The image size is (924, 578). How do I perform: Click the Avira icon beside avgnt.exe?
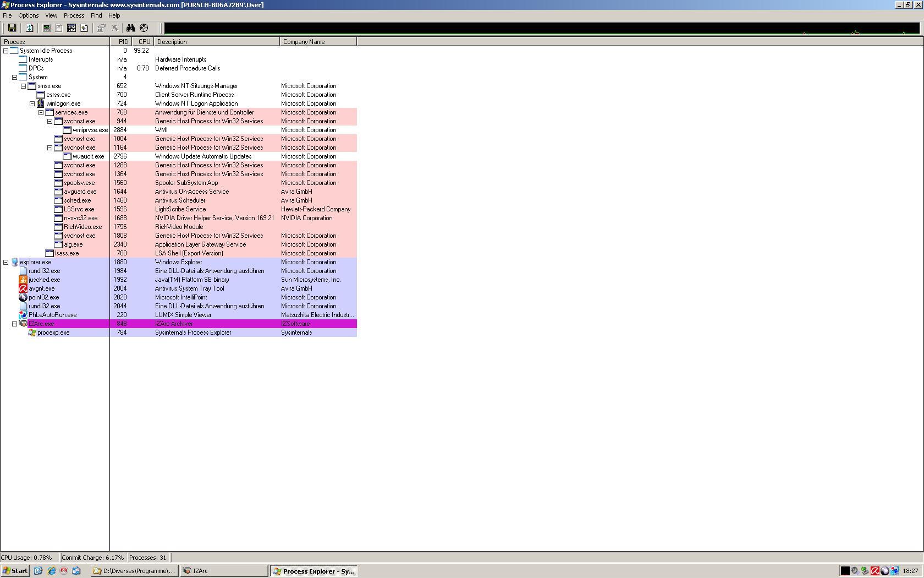(x=23, y=288)
